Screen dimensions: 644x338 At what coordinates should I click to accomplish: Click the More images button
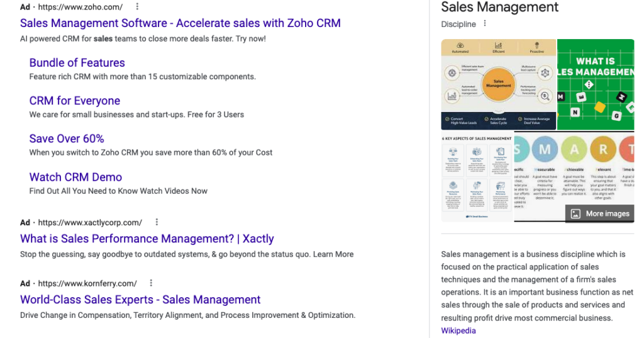[600, 213]
